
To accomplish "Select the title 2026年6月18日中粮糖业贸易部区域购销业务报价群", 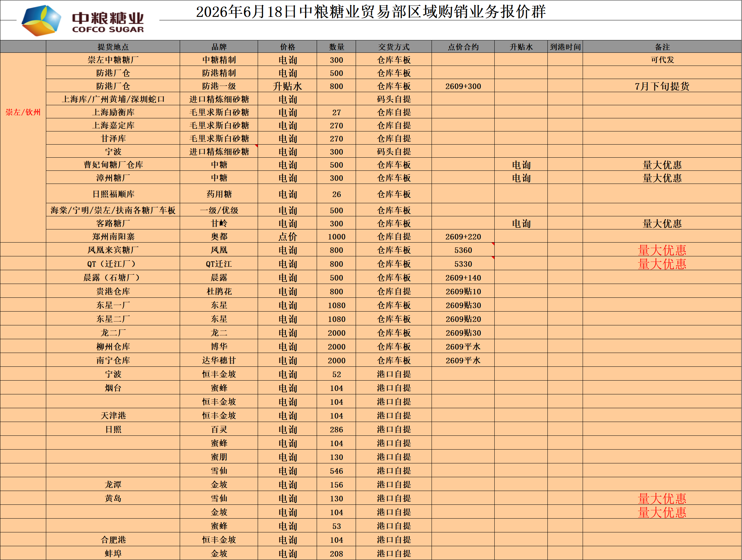I will pyautogui.click(x=371, y=12).
